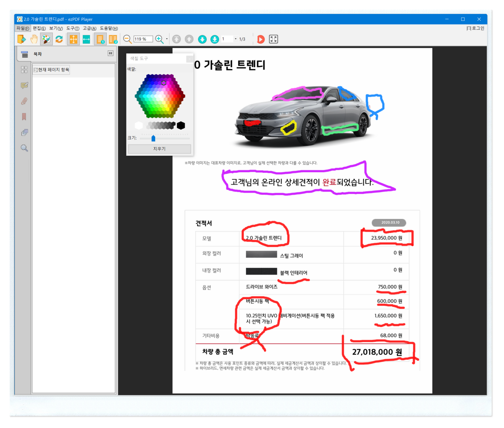Open the 파일 menu
The image size is (504, 428).
click(x=23, y=28)
